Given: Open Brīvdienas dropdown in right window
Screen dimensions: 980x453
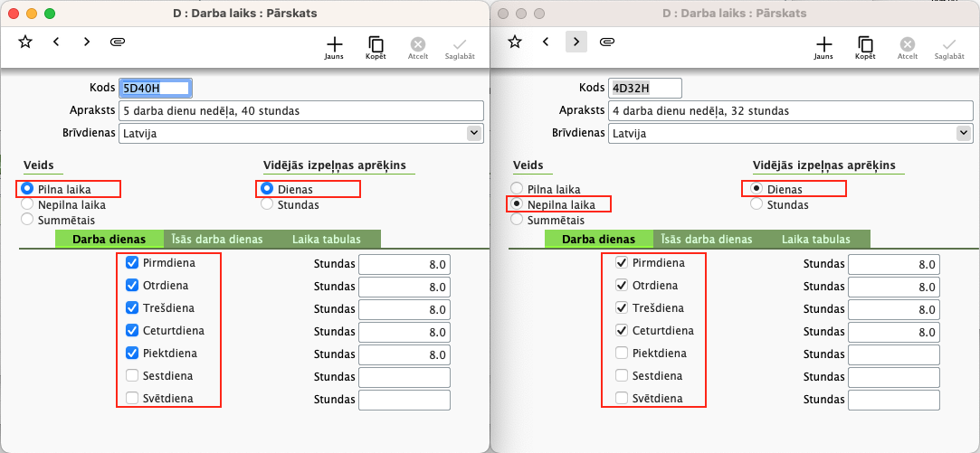Looking at the screenshot, I should [x=965, y=133].
